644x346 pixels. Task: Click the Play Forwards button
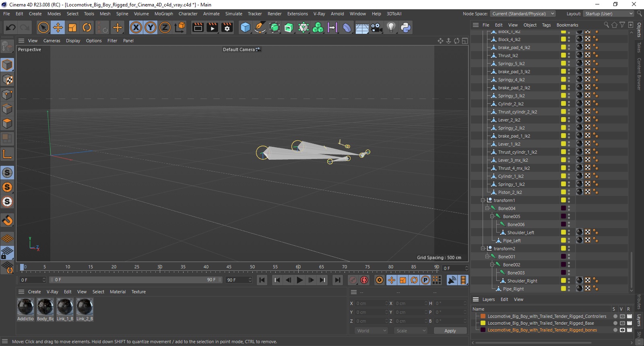300,280
